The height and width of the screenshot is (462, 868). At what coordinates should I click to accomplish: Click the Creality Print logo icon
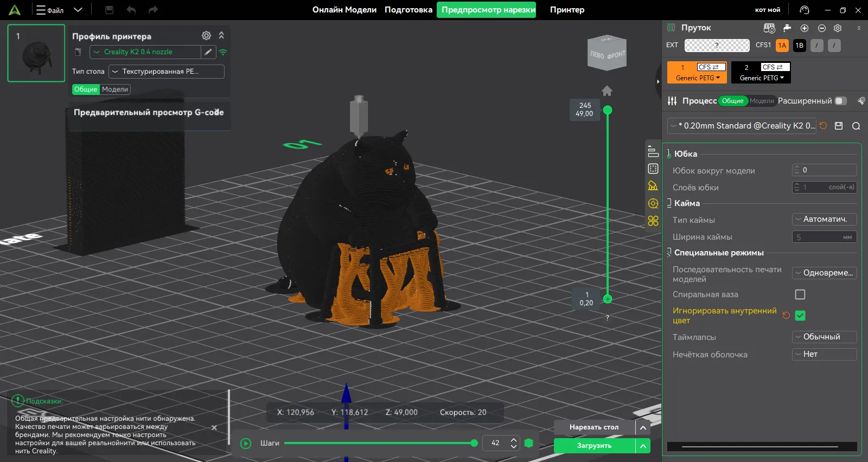[15, 10]
